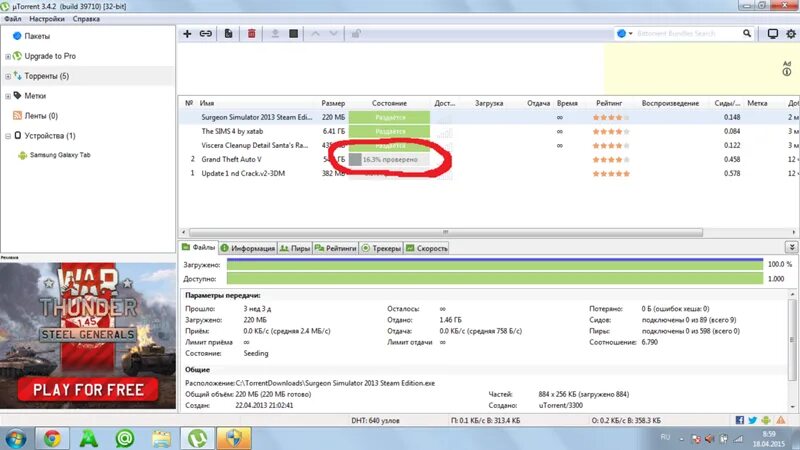Open Preferences gear icon
The width and height of the screenshot is (800, 450).
tap(791, 34)
